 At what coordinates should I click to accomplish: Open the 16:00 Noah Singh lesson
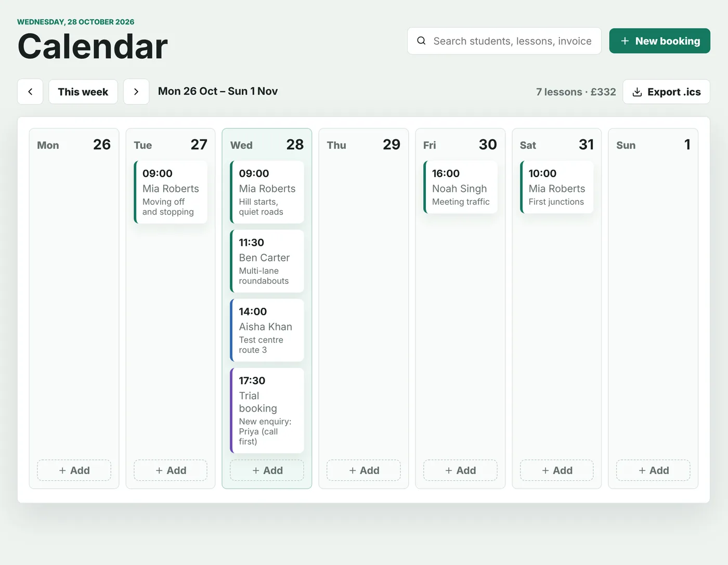pos(461,187)
